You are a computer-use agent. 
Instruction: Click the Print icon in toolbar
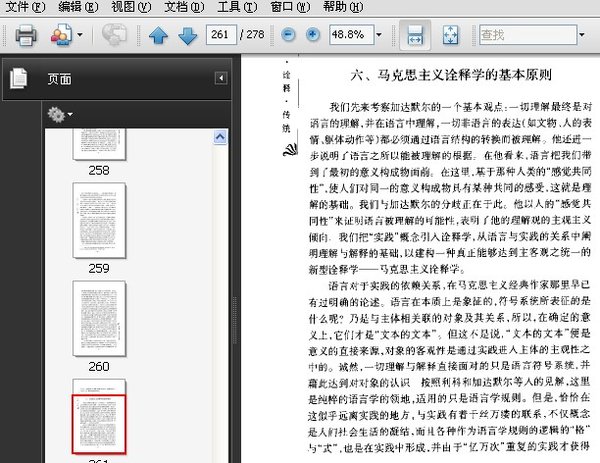tap(26, 36)
